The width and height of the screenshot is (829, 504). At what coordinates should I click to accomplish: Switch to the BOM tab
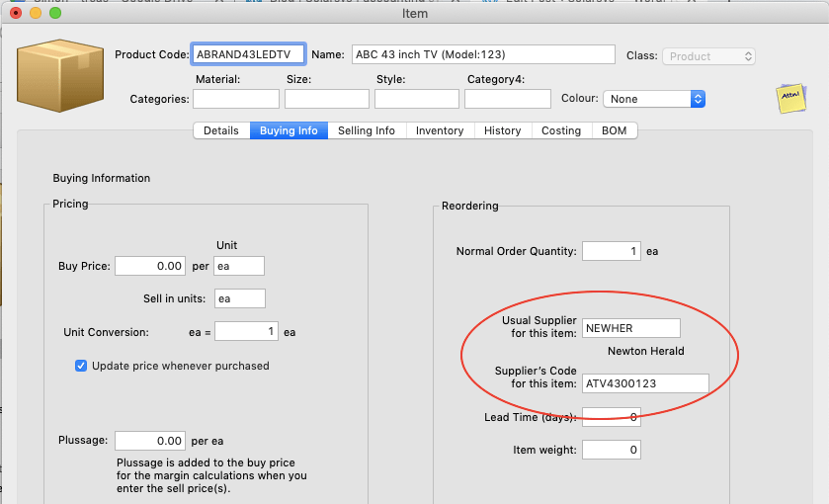click(614, 130)
